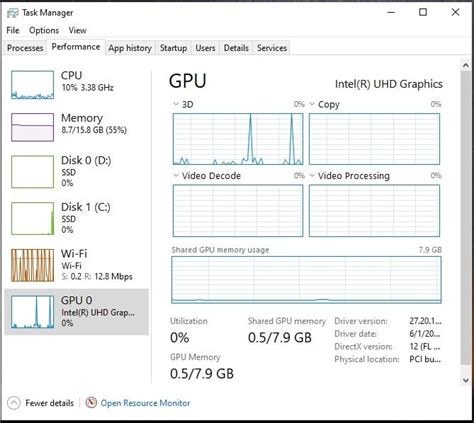
Task: Open the Copy engine dropdown
Action: 312,104
